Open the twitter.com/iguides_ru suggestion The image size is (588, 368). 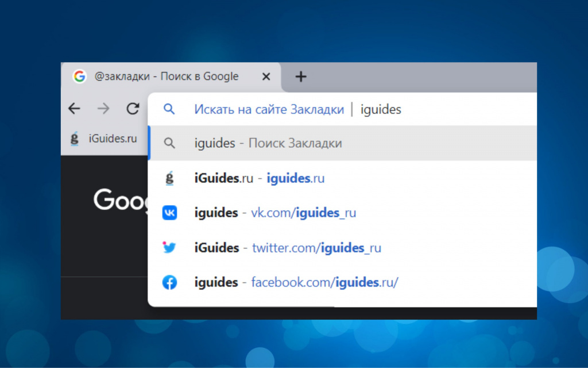[343, 248]
